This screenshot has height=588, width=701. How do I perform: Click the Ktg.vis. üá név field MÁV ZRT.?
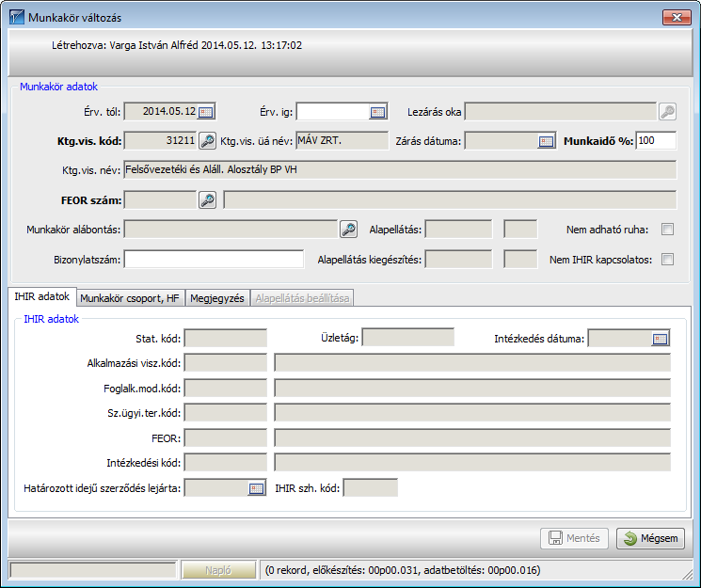(342, 141)
